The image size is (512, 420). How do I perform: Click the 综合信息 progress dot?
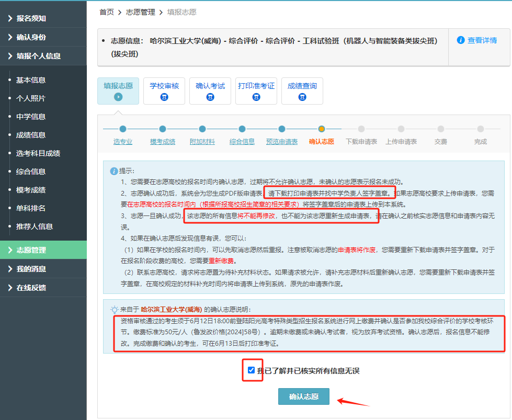click(x=242, y=129)
